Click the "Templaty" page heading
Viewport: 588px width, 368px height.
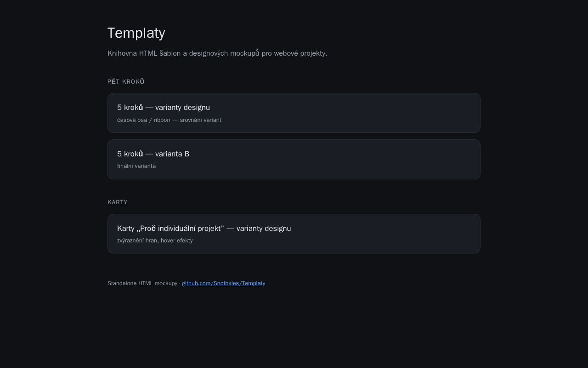(x=136, y=33)
